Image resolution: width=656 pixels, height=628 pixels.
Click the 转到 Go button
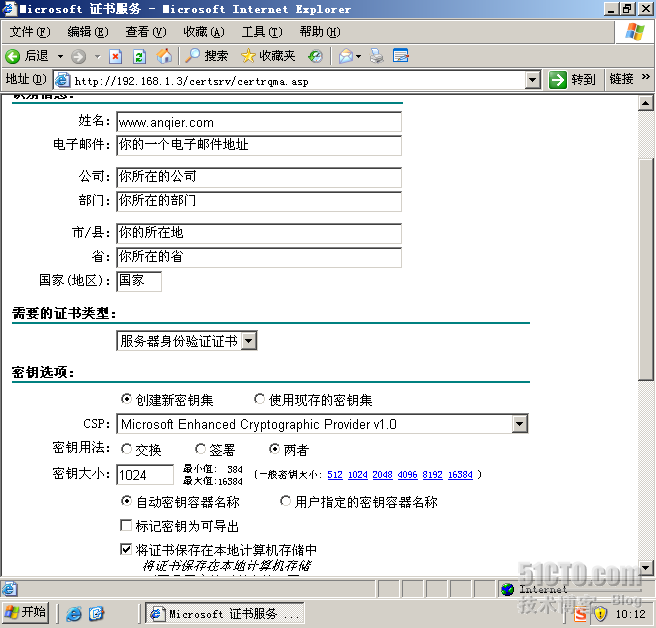[x=572, y=79]
